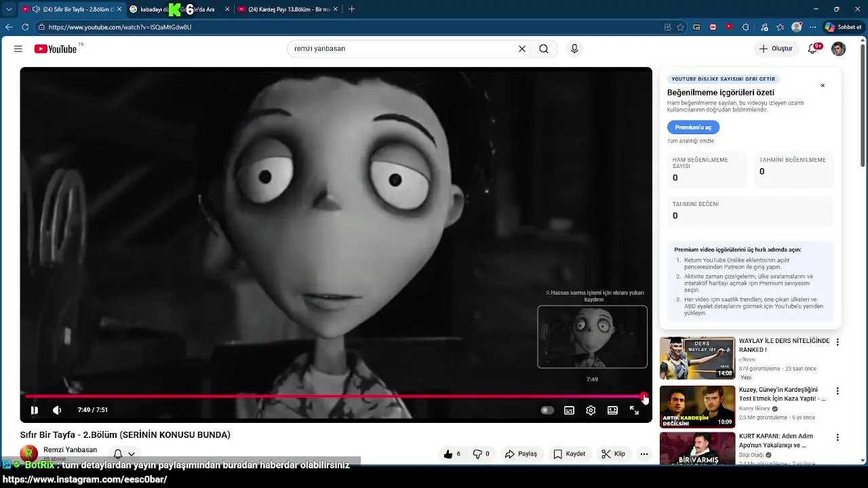This screenshot has height=488, width=868.
Task: Close the kabadayı Google search tab
Action: pos(227,9)
